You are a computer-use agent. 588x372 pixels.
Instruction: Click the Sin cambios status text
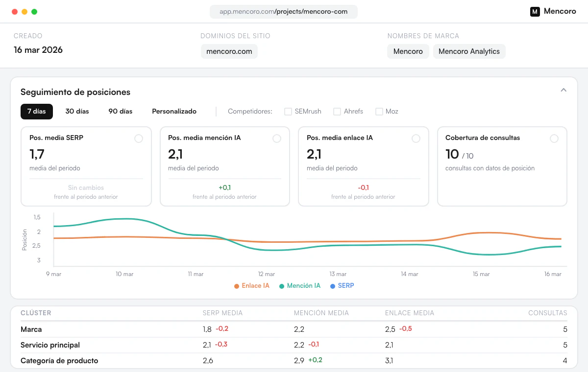click(86, 187)
